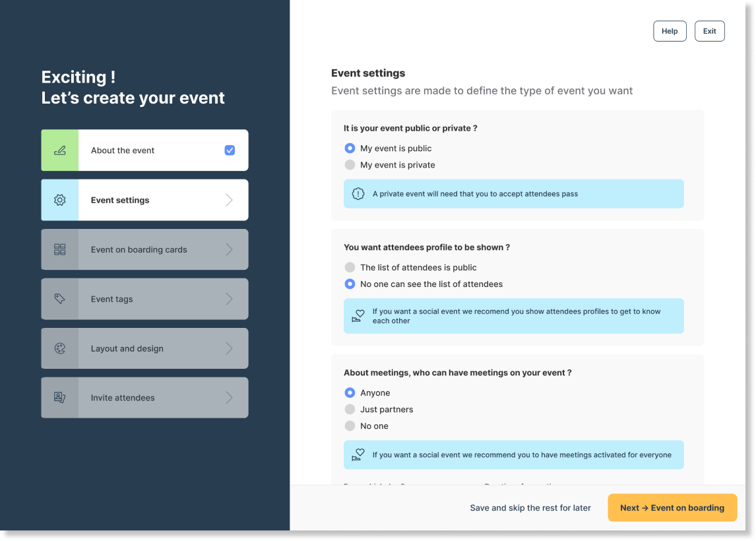
Task: Click the gear icon for Event settings
Action: (x=60, y=200)
